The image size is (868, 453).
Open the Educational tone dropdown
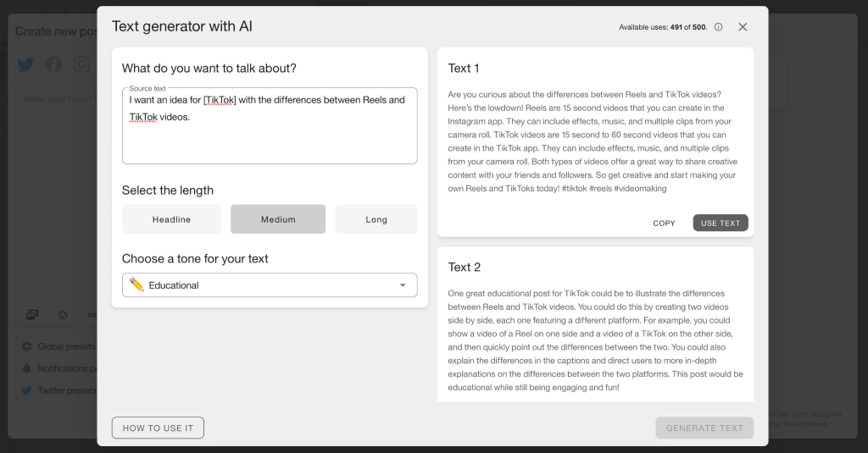[270, 285]
